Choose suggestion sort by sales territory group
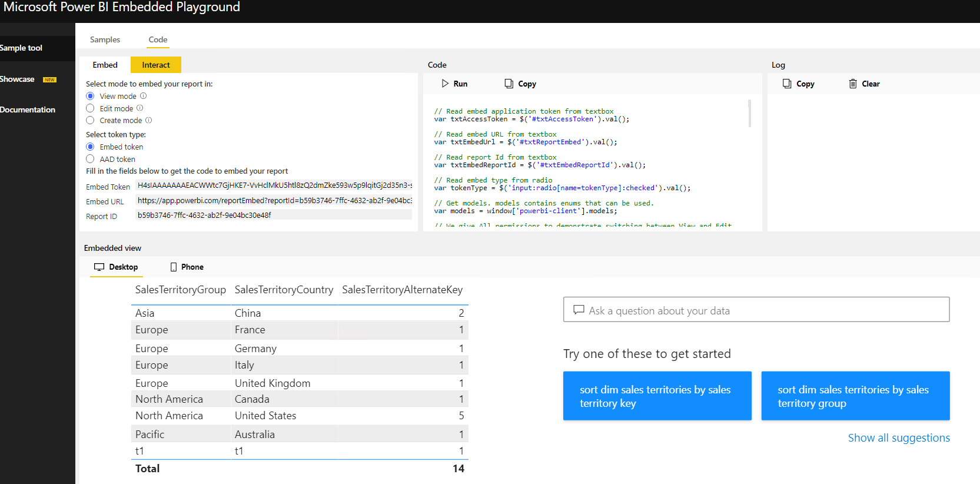This screenshot has height=484, width=980. click(855, 396)
